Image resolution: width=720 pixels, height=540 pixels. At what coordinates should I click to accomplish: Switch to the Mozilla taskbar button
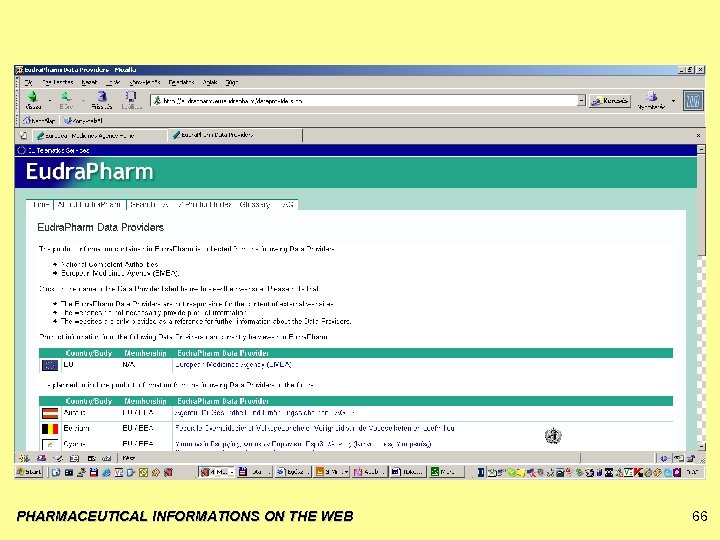[x=217, y=472]
